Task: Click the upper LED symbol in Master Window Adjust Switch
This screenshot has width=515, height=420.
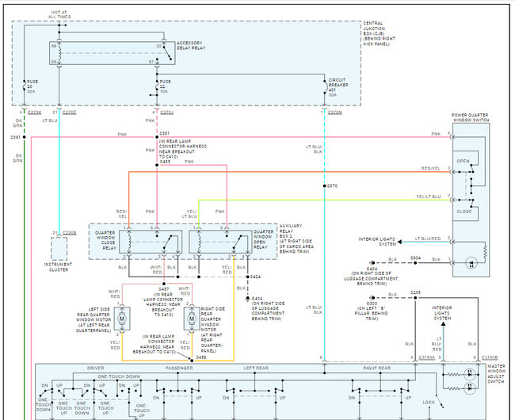Action: (x=469, y=374)
